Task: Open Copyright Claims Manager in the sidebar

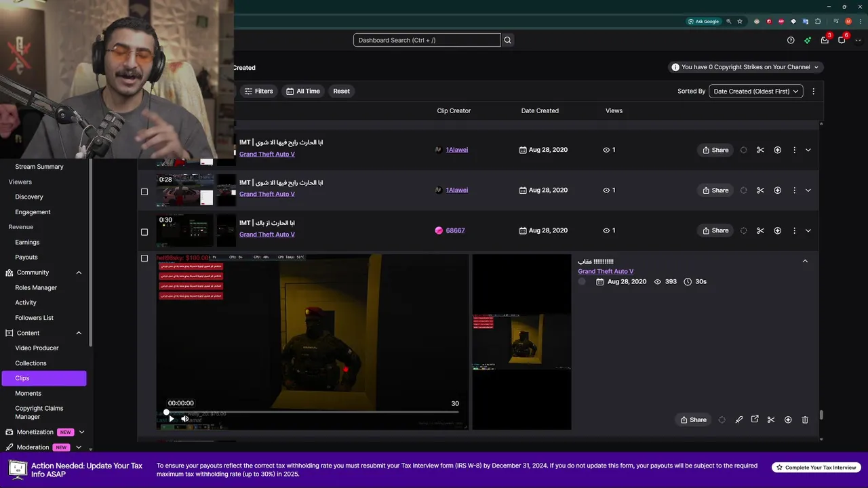Action: [39, 412]
